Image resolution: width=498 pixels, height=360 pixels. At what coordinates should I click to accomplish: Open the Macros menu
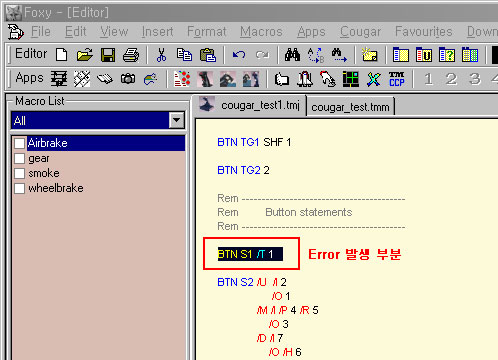(261, 32)
